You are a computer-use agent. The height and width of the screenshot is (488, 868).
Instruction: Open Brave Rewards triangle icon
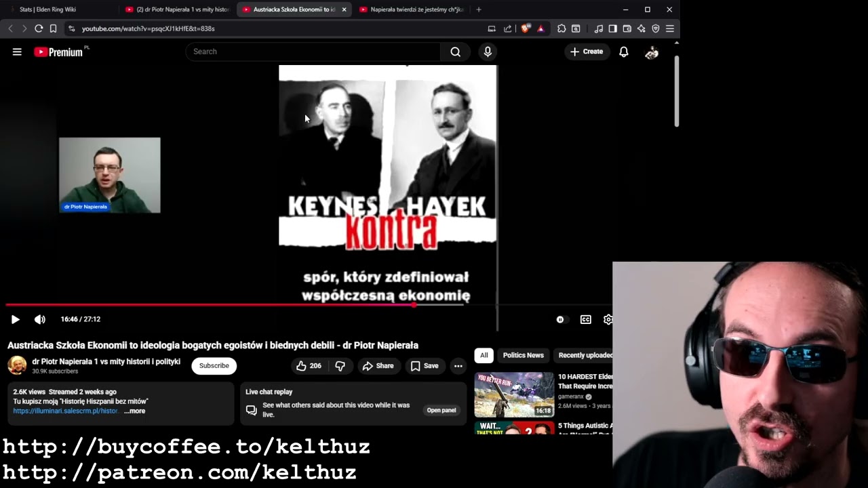tap(540, 28)
